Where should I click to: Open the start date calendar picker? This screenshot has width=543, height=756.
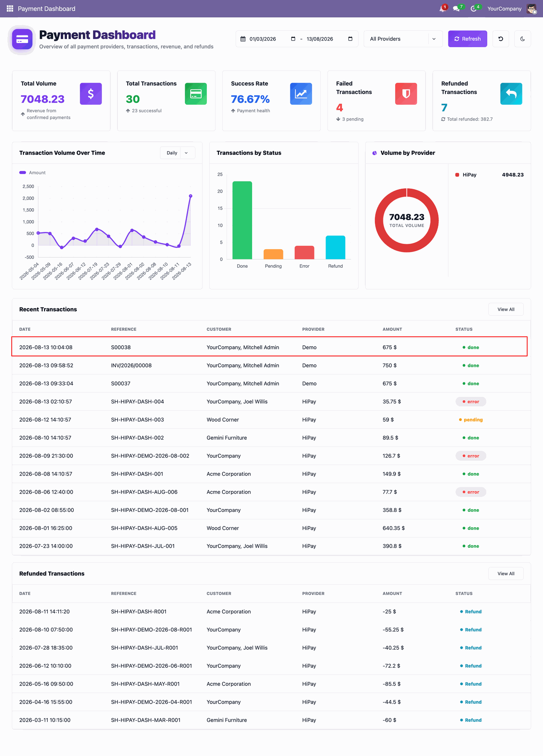point(293,39)
